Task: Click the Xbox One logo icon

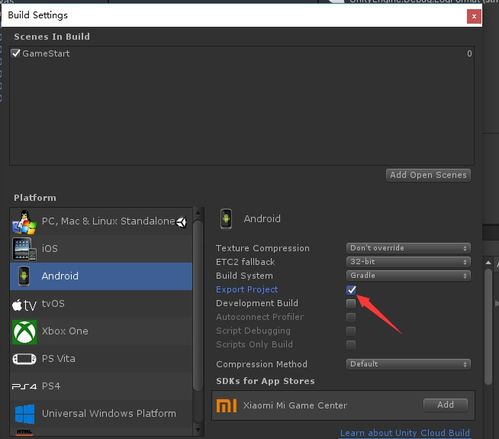Action: [24, 332]
